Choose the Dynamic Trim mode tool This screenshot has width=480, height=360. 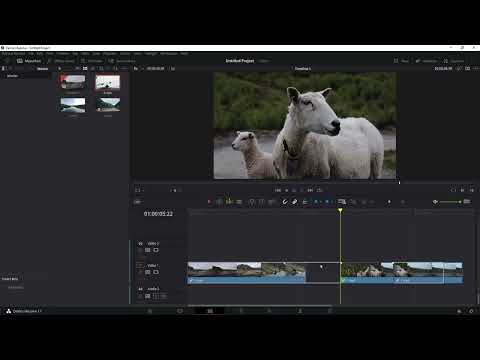(x=229, y=202)
